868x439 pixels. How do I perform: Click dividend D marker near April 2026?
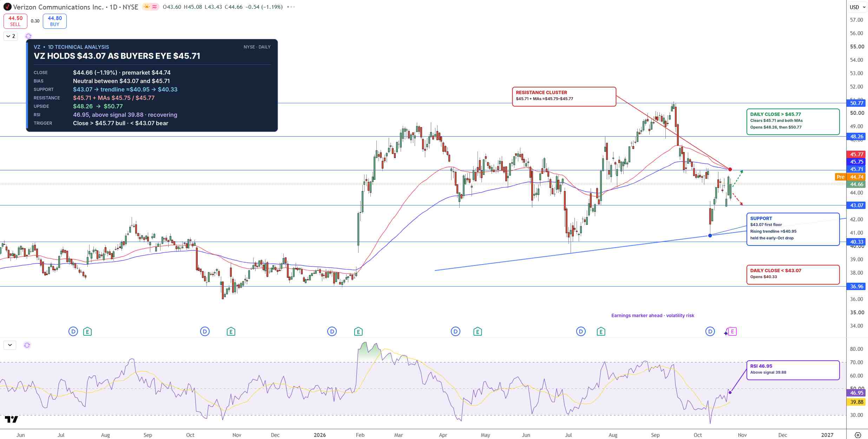coord(455,331)
